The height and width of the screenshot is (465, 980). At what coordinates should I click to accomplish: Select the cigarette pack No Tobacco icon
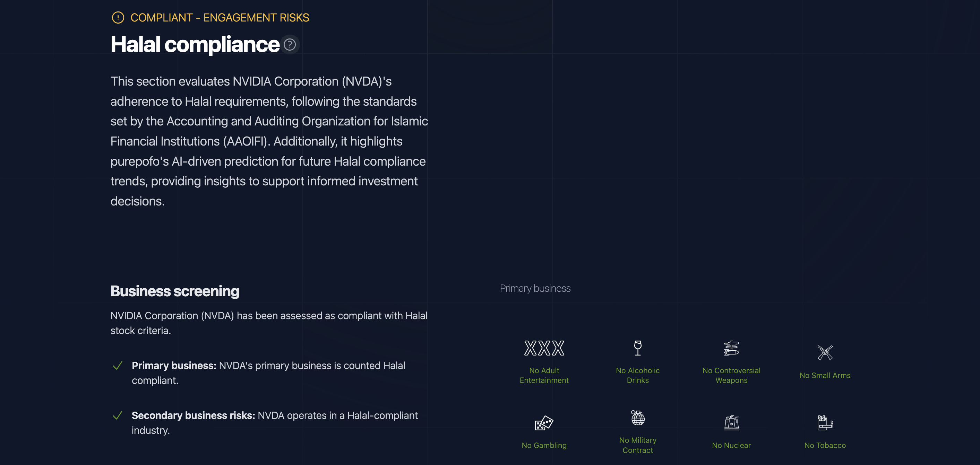point(825,423)
